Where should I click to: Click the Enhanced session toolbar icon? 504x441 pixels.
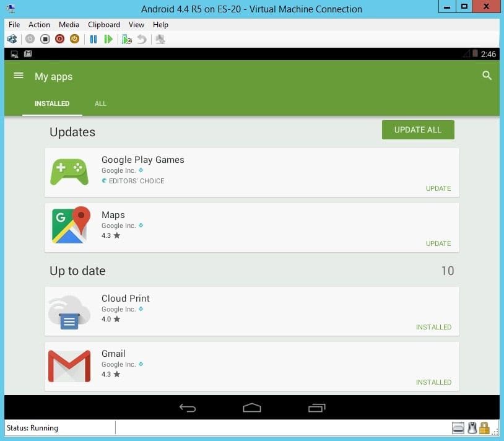(x=160, y=39)
